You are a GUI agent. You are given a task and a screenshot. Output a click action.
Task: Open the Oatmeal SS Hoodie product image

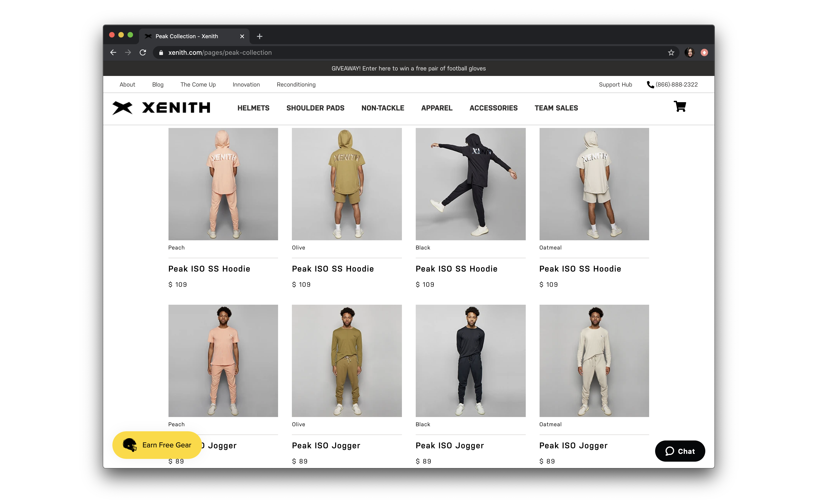click(594, 184)
